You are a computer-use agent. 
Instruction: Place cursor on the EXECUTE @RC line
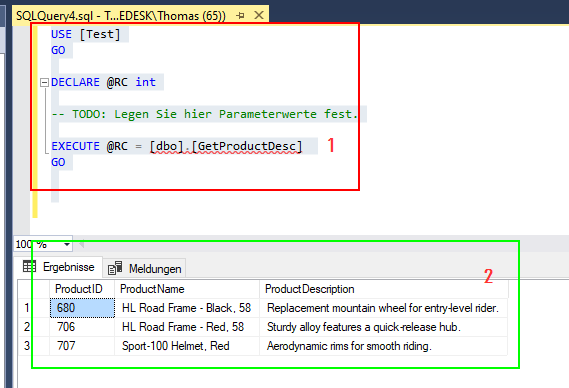click(x=177, y=146)
